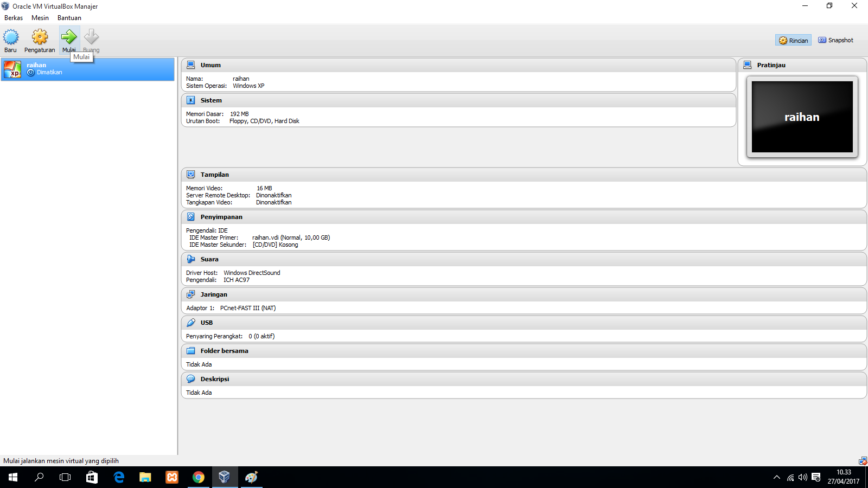868x488 pixels.
Task: Click the Penyimpanan section disk icon
Action: 191,217
